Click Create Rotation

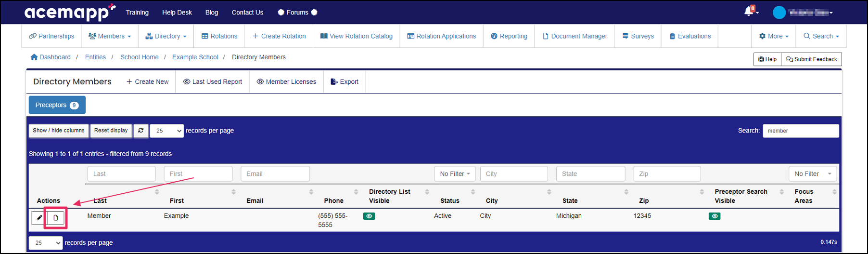pyautogui.click(x=279, y=36)
